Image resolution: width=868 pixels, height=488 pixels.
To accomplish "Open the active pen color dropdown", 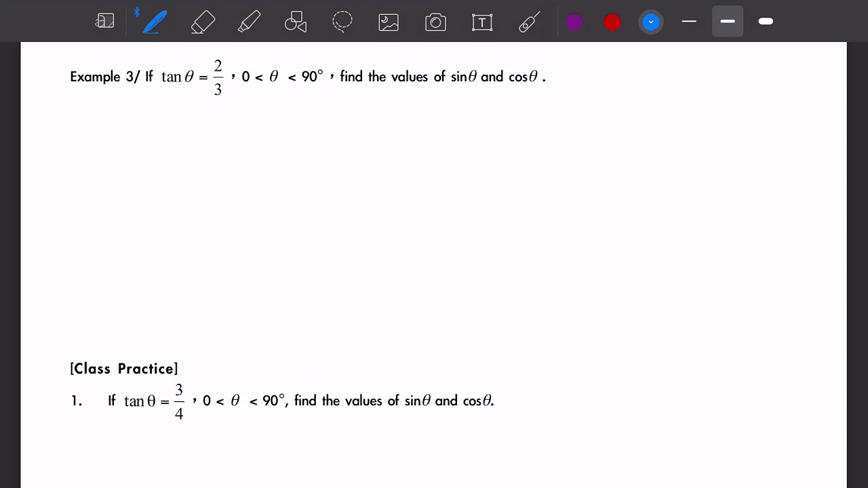I will [651, 22].
